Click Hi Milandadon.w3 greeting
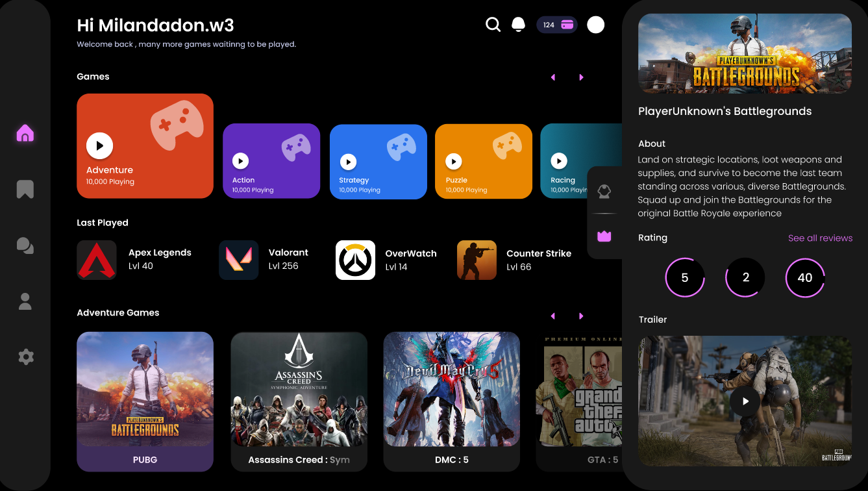The image size is (868, 491). pos(155,25)
